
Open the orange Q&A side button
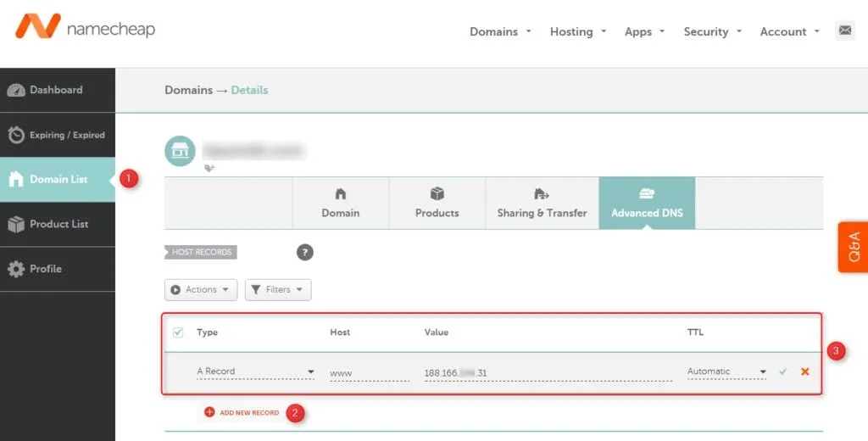(853, 247)
